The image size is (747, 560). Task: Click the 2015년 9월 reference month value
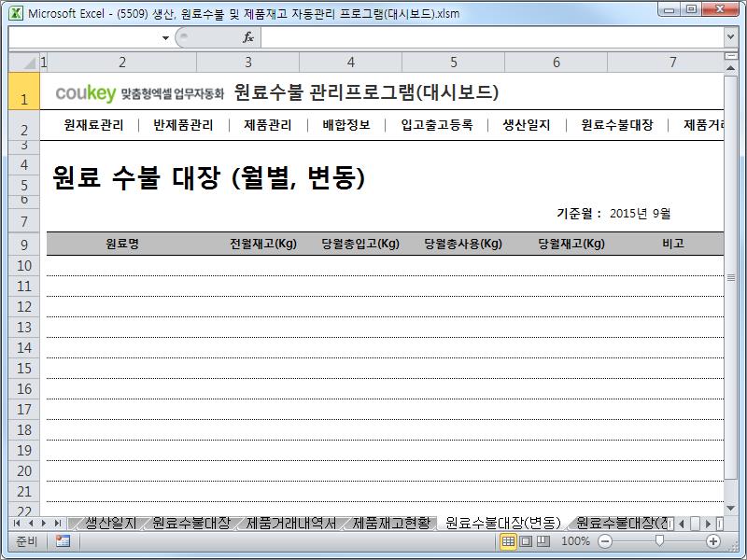[641, 214]
